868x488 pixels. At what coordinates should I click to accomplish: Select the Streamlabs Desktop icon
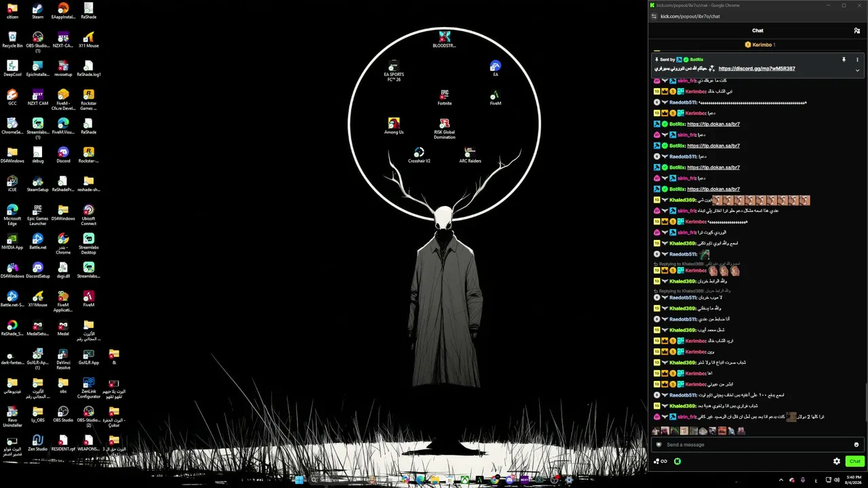point(88,243)
